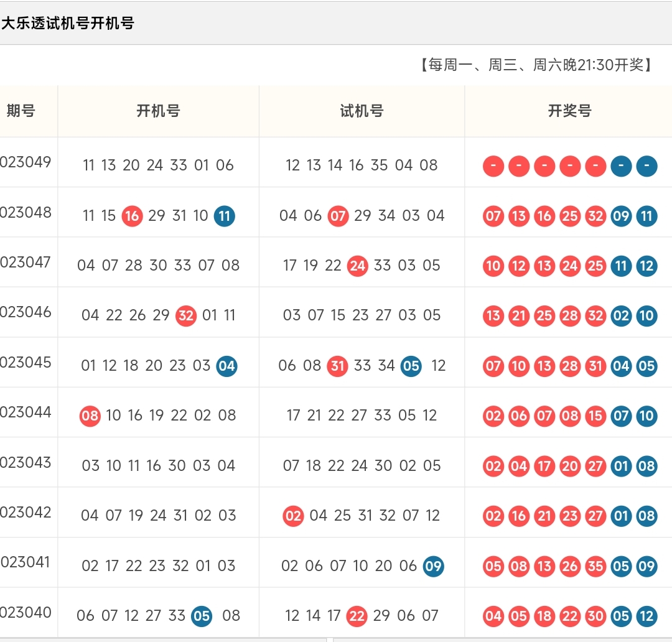The width and height of the screenshot is (672, 642).
Task: Click number 11 in 023043 开机号
Action: (134, 465)
